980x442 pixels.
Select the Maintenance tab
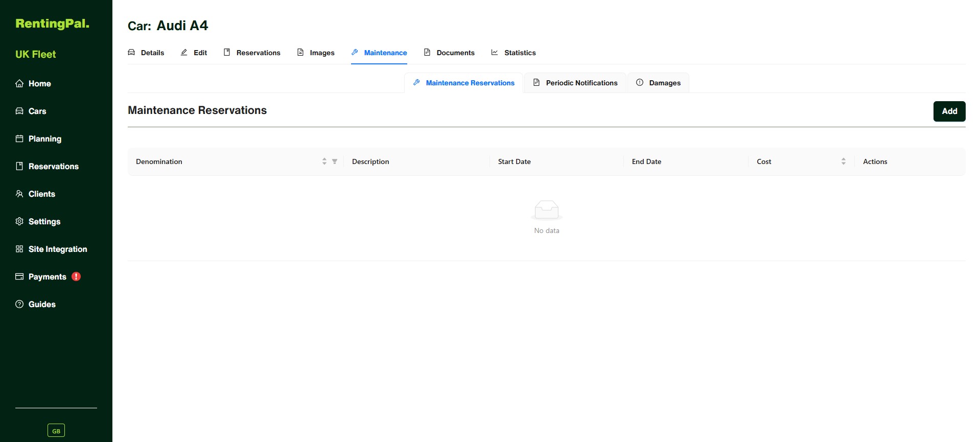[x=379, y=53]
